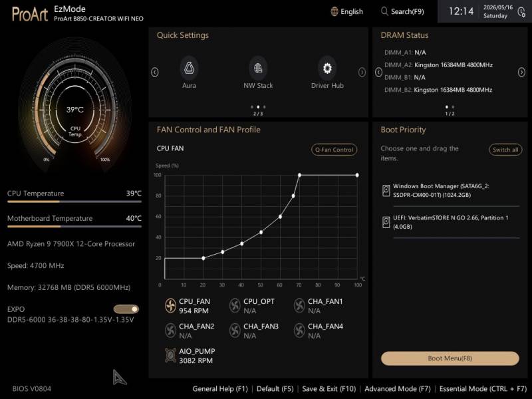Click the third Quick Settings page dot

pyautogui.click(x=264, y=107)
